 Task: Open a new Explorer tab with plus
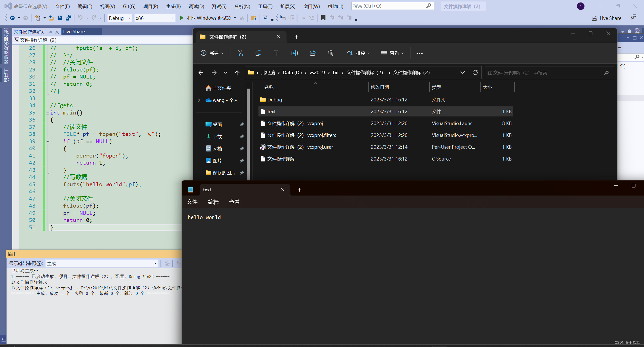(296, 37)
